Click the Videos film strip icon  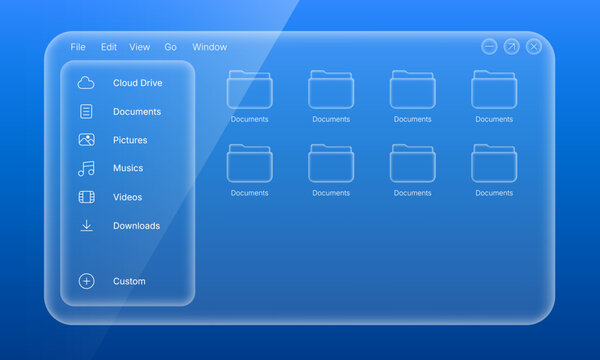[86, 197]
